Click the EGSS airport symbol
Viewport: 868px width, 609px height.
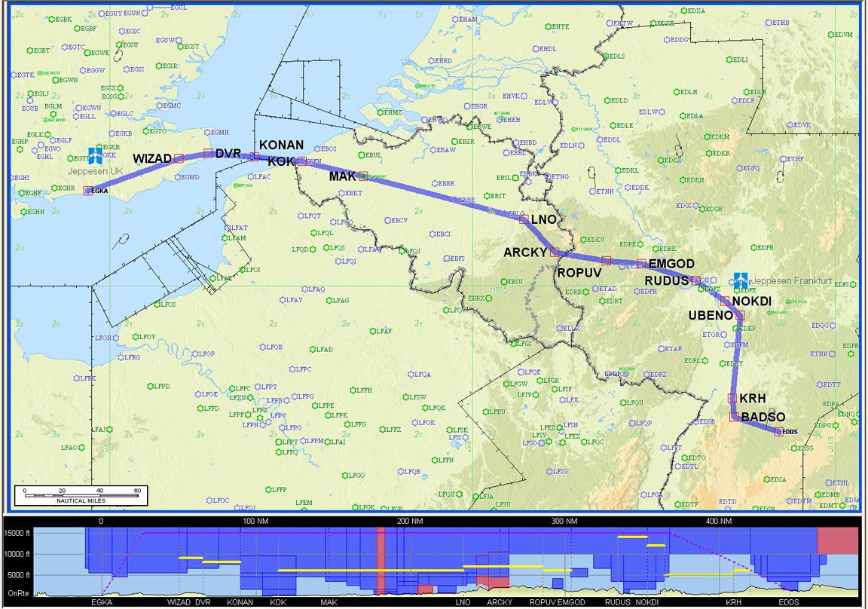coord(127,69)
